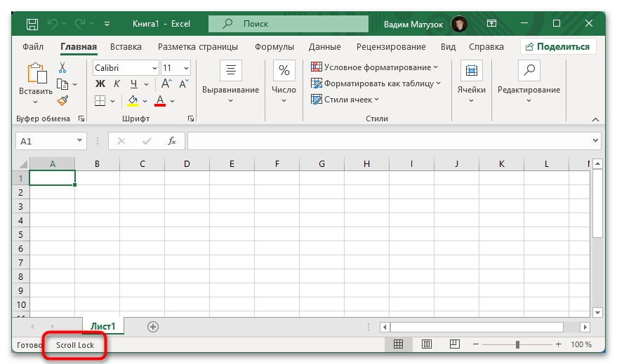Open Условное форматирование menu
Screen dimensions: 617x364
pyautogui.click(x=374, y=67)
